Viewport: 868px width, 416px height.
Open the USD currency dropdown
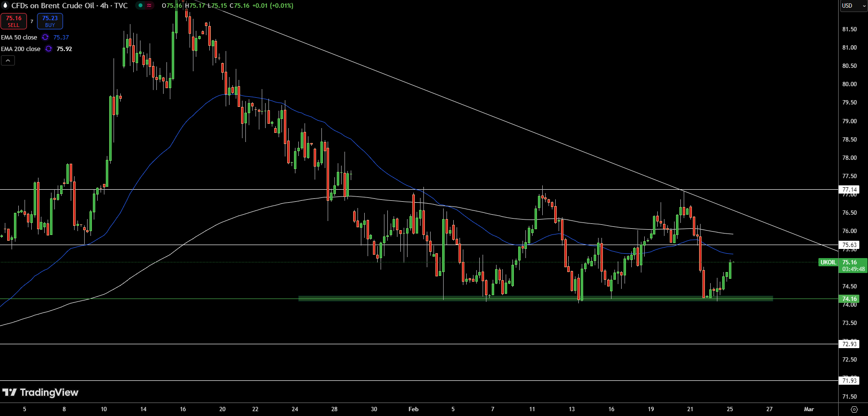point(853,6)
